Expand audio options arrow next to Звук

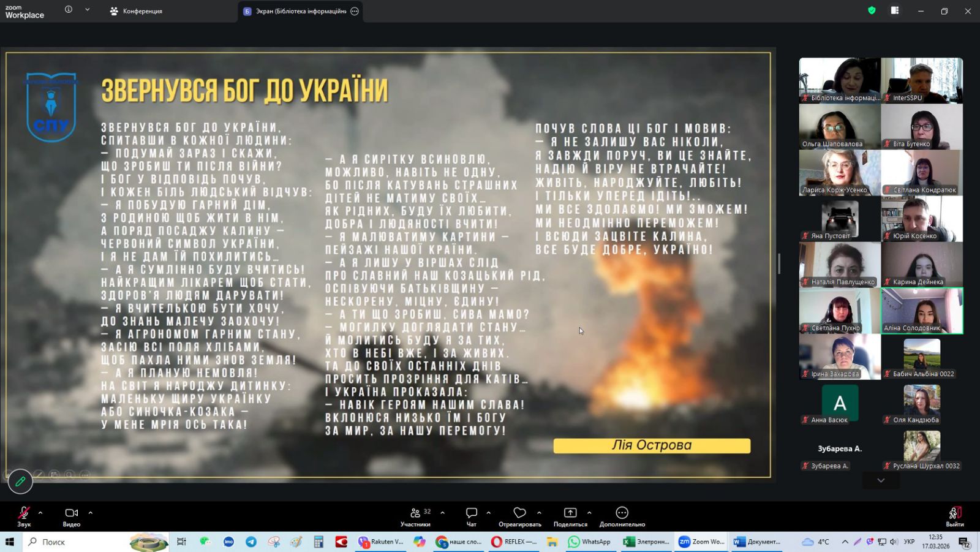[x=40, y=513]
